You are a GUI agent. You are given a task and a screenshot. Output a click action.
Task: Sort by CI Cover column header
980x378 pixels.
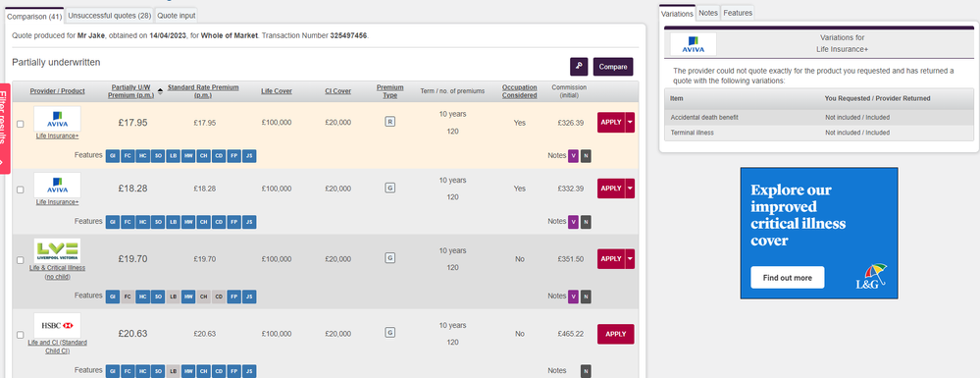338,91
